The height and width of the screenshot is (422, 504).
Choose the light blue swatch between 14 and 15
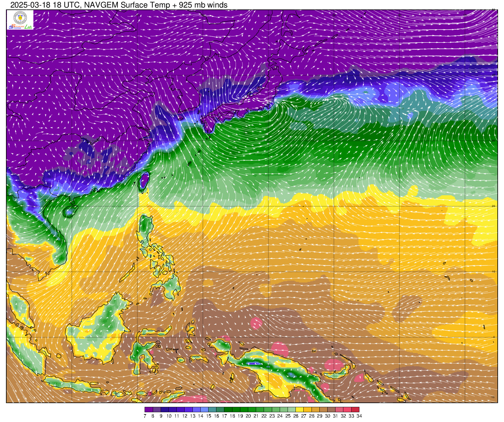204,409
